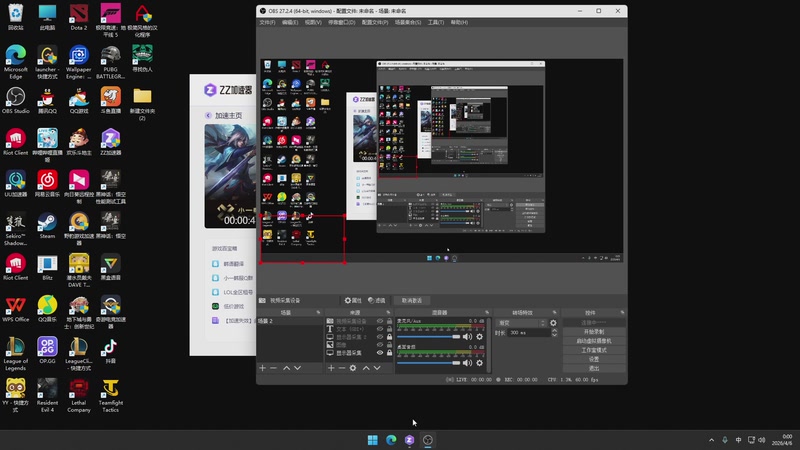Toggle visibility of 显示器采集 2 source

(x=380, y=337)
